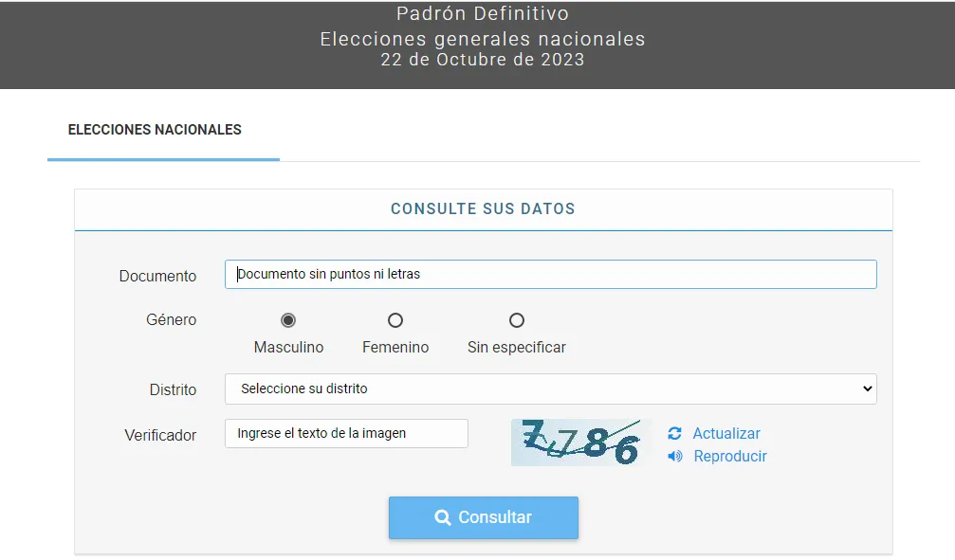Click the Femenino label text
The image size is (955, 560).
[395, 348]
